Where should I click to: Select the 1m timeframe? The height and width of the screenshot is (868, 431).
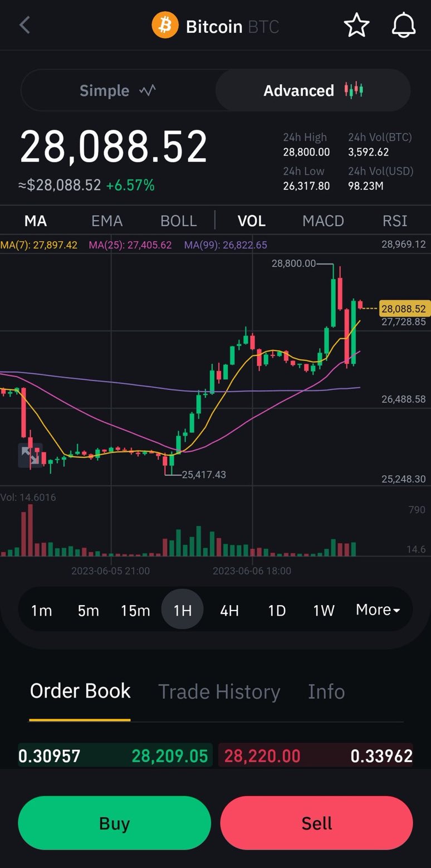point(41,610)
